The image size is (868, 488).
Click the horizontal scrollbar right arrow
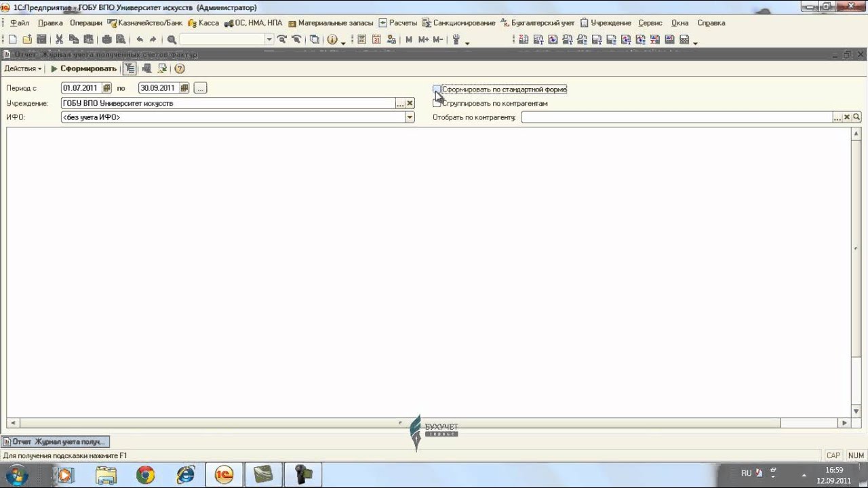(x=844, y=423)
